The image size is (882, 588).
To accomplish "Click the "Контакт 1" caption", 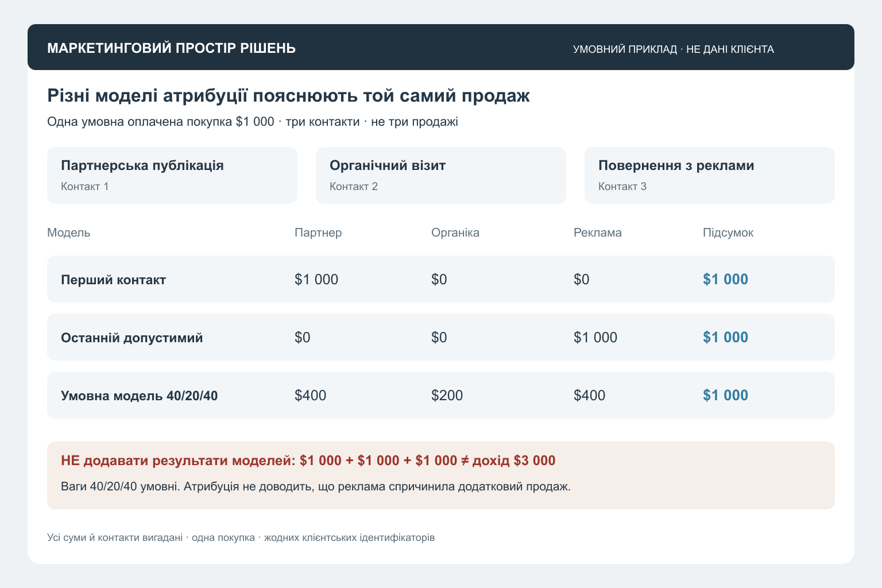I will click(84, 187).
